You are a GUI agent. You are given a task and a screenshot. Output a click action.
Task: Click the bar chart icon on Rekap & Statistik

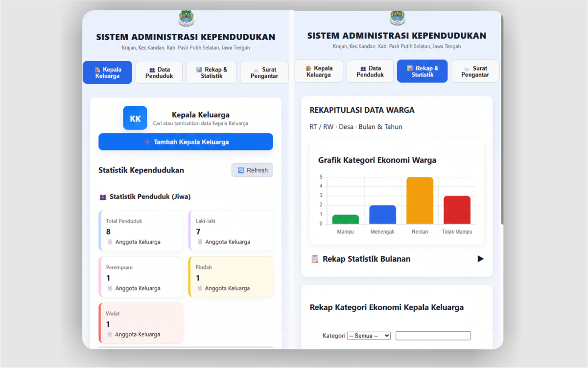[x=198, y=69]
